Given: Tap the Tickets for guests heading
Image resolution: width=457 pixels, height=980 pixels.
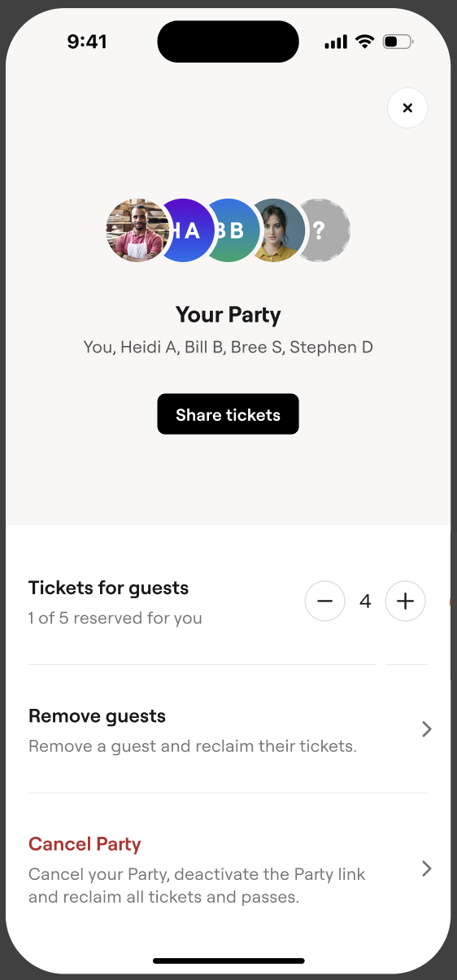Looking at the screenshot, I should pyautogui.click(x=108, y=588).
